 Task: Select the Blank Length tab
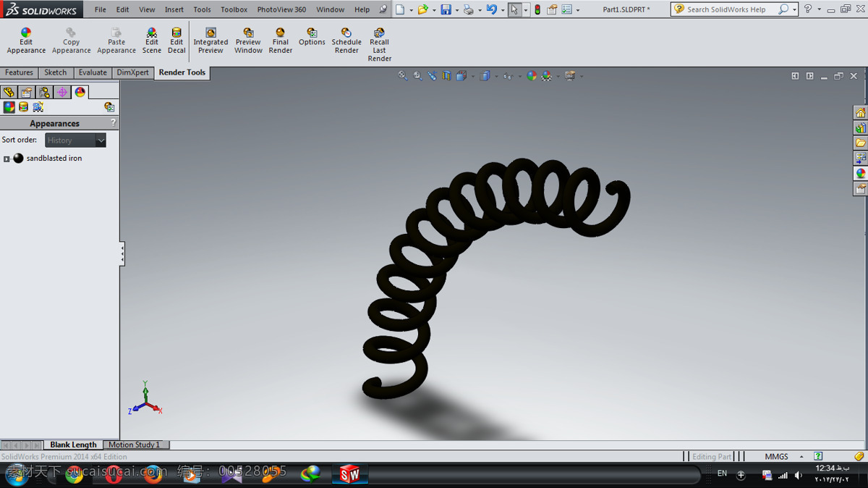click(x=73, y=445)
